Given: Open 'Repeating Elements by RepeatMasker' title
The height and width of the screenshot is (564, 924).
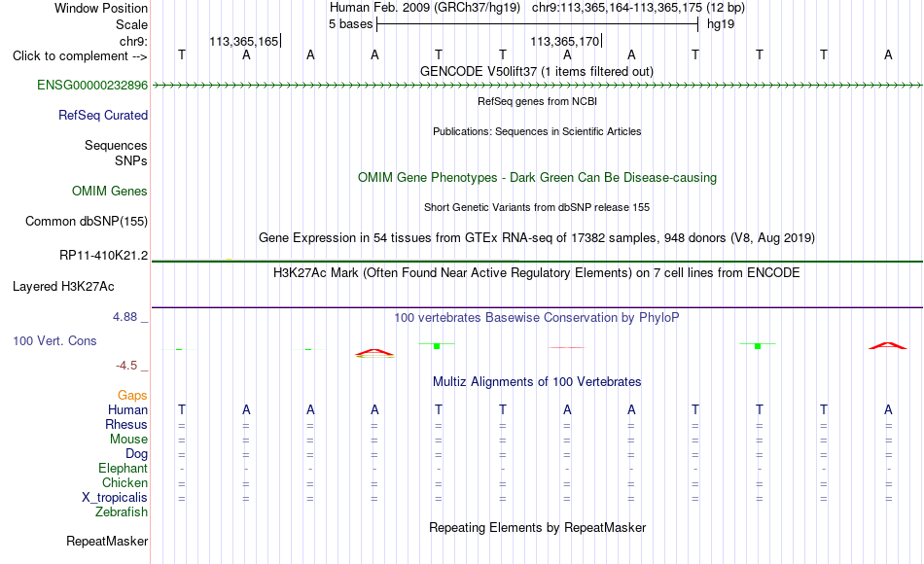Looking at the screenshot, I should pyautogui.click(x=537, y=527).
